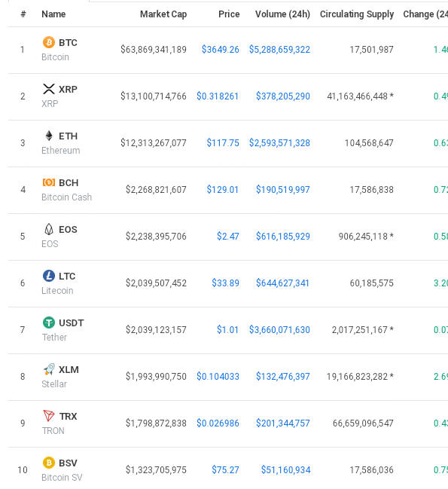Sort by Volume (24h) column header

pyautogui.click(x=282, y=14)
